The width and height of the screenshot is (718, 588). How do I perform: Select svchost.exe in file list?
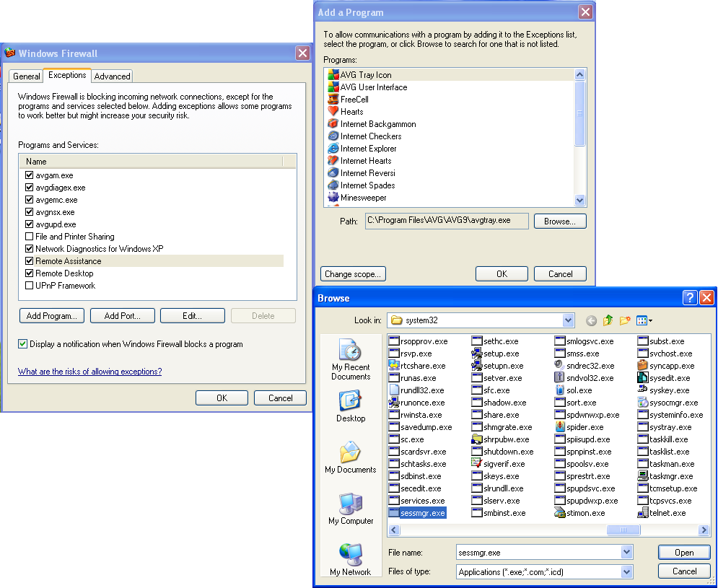tap(665, 354)
